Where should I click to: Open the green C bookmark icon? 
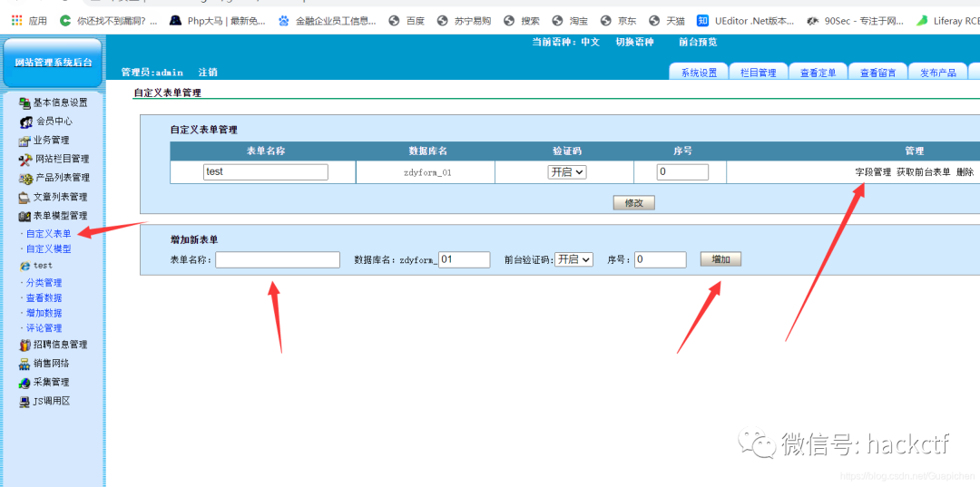pos(65,21)
